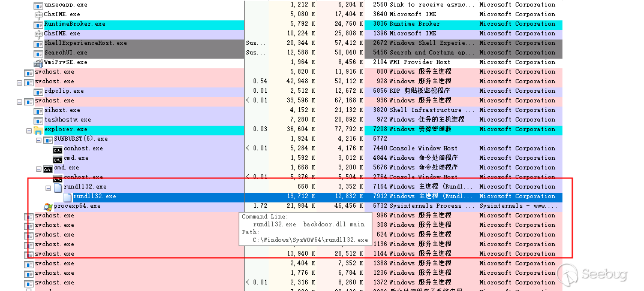644x291 pixels.
Task: Select the sihost.exe process name
Action: click(x=62, y=110)
